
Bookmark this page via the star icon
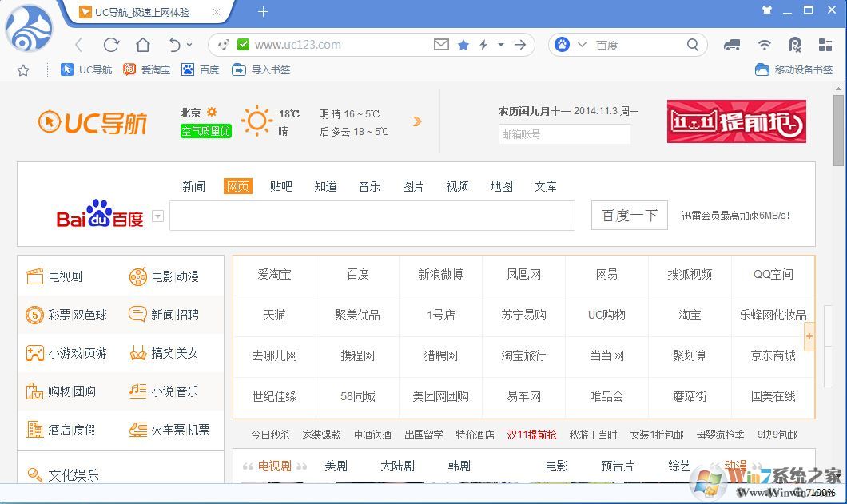pos(463,45)
